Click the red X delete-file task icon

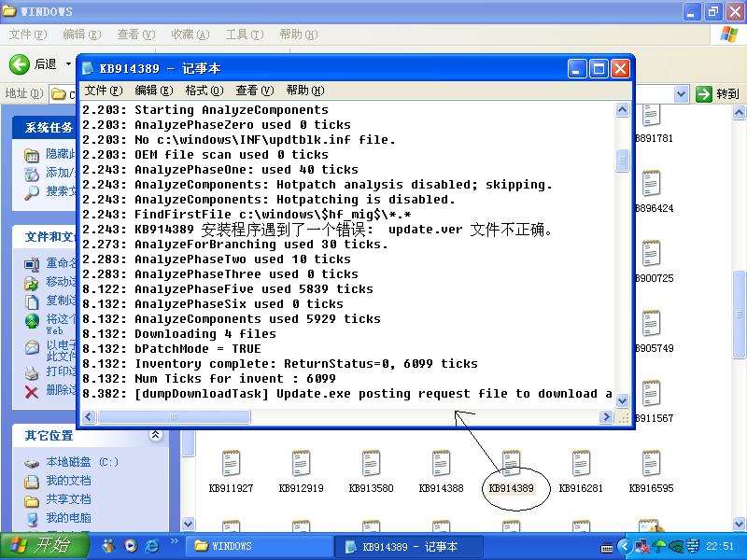point(32,391)
